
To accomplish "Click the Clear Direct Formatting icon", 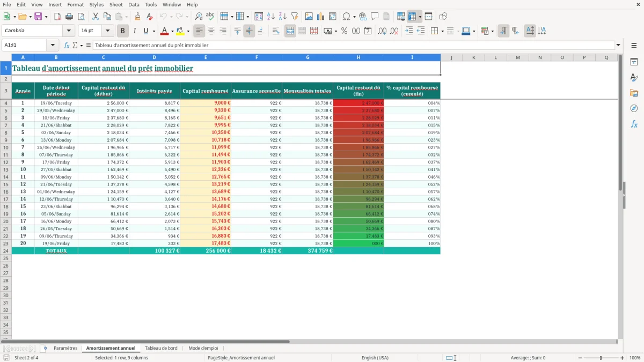I will 150,17.
